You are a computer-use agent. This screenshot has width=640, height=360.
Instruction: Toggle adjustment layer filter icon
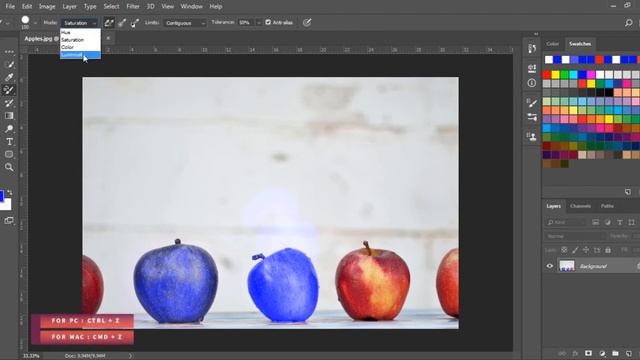click(x=608, y=222)
